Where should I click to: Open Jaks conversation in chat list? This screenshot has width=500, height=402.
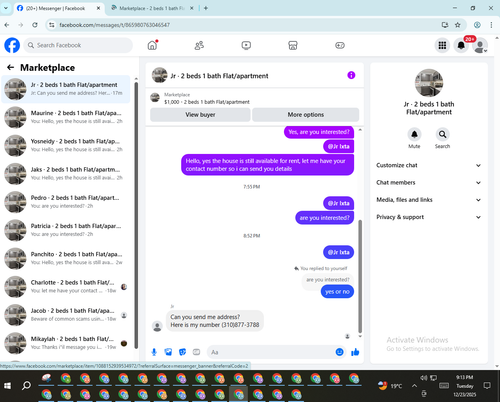pos(66,174)
